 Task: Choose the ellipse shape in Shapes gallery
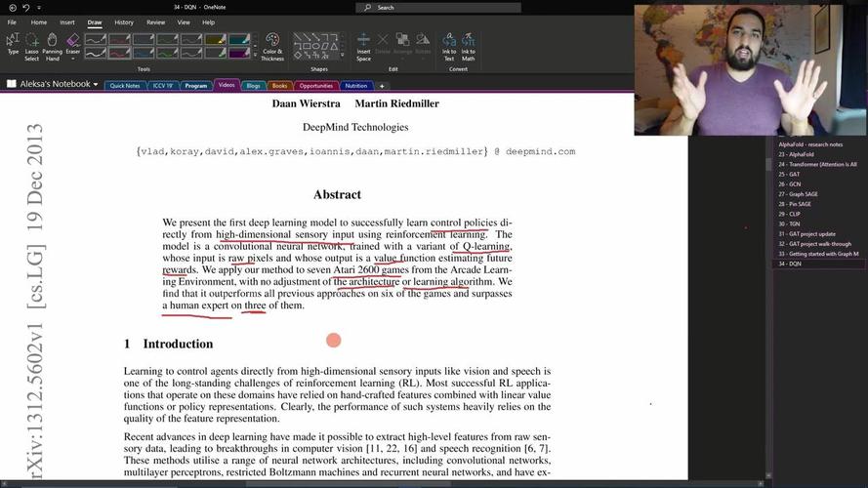pyautogui.click(x=315, y=47)
